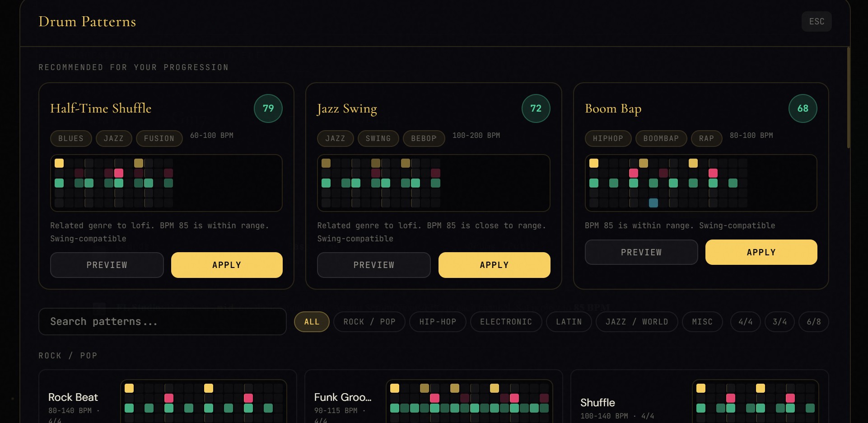This screenshot has height=423, width=868.
Task: Apply the Boom Bap pattern
Action: tap(761, 252)
